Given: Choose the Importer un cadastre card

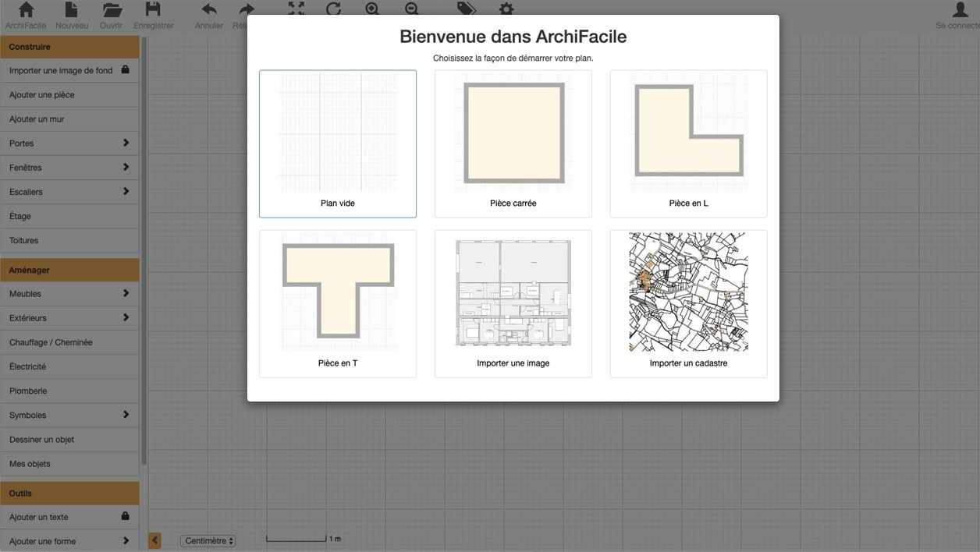Looking at the screenshot, I should [x=689, y=303].
